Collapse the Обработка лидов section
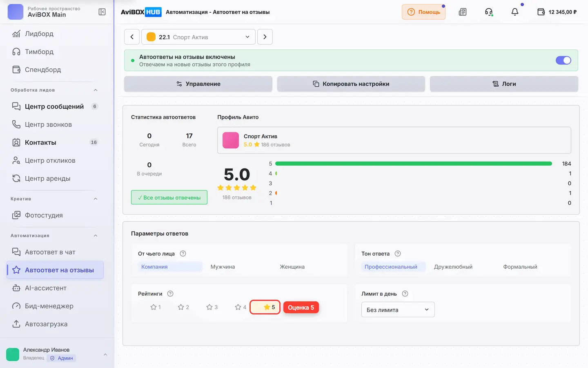This screenshot has height=368, width=588. point(96,90)
